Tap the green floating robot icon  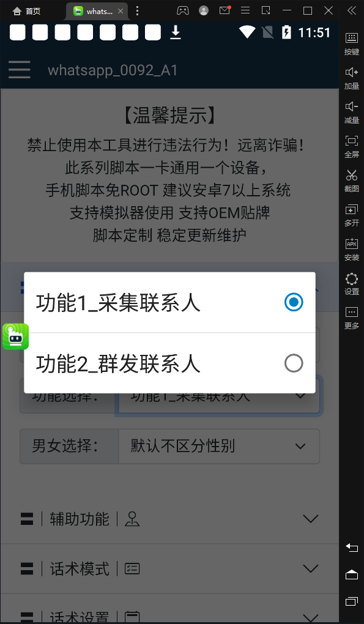(15, 336)
